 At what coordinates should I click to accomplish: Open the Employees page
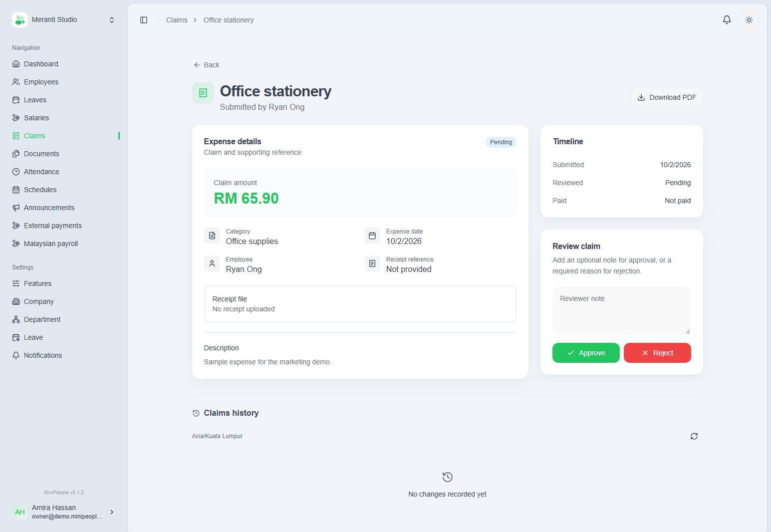click(x=64, y=82)
